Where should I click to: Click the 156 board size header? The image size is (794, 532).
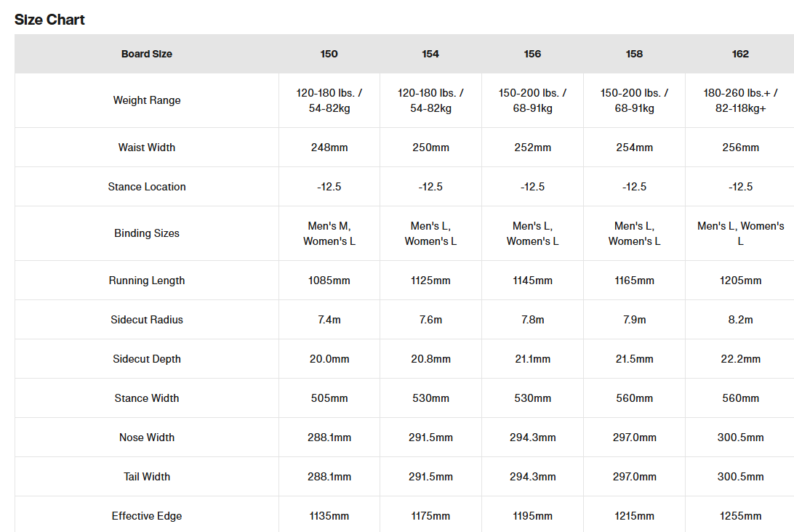click(532, 54)
